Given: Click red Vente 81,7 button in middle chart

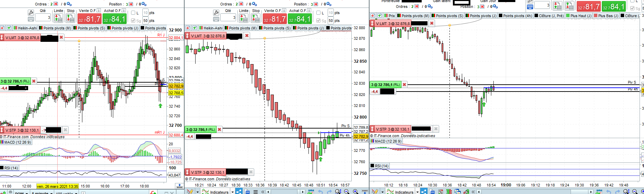Looking at the screenshot, I should (274, 19).
